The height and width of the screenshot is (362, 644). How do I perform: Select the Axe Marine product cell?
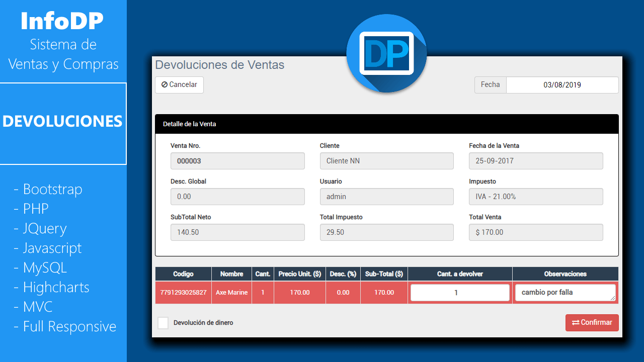click(x=231, y=293)
